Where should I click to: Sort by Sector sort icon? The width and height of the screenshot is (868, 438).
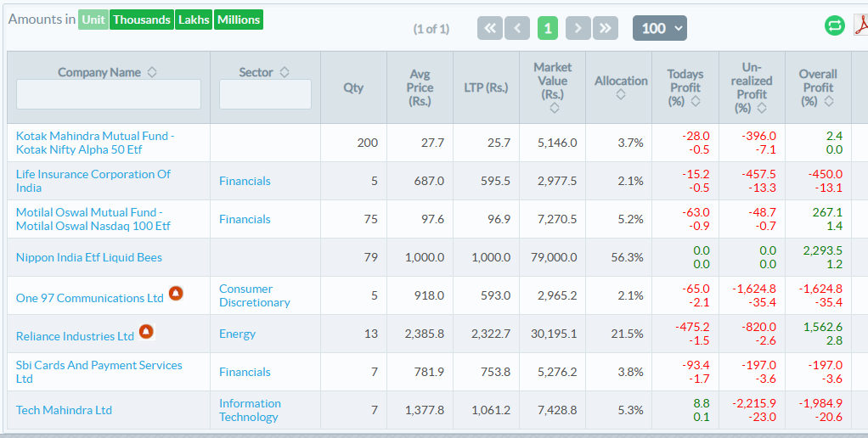coord(284,72)
